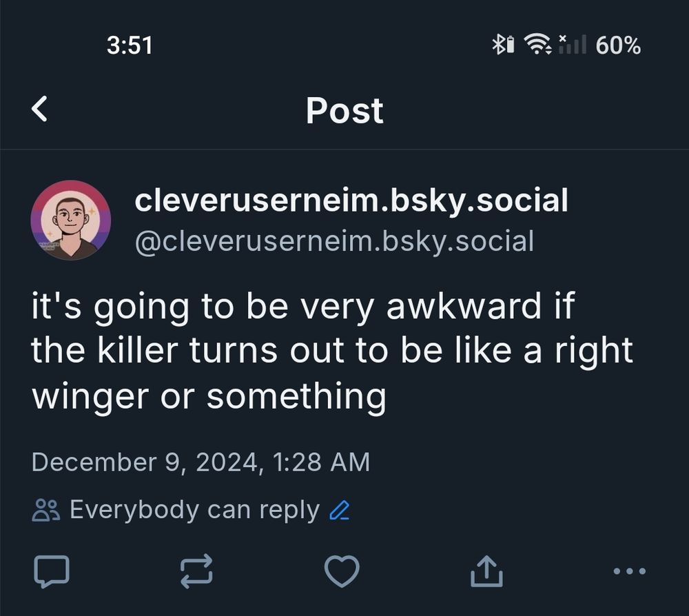The width and height of the screenshot is (689, 616).
Task: Open the @cleveruserneim.bsky.social handle link
Action: tap(334, 241)
